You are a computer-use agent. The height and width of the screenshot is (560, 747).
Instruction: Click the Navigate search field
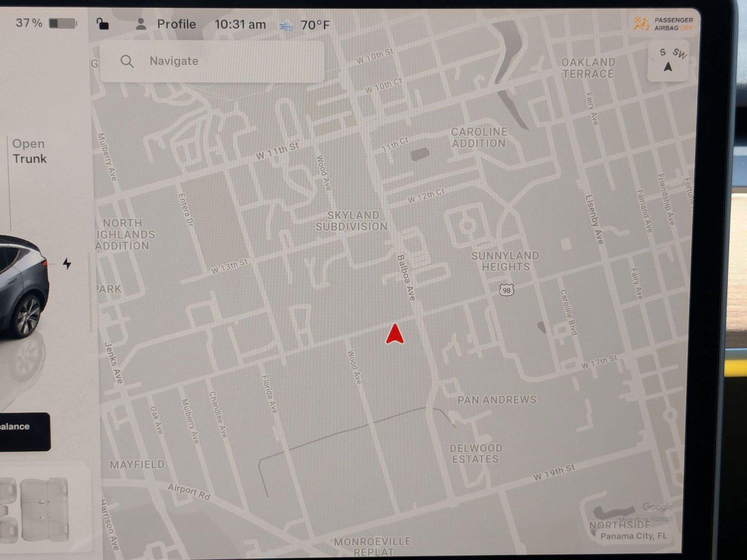coord(212,61)
